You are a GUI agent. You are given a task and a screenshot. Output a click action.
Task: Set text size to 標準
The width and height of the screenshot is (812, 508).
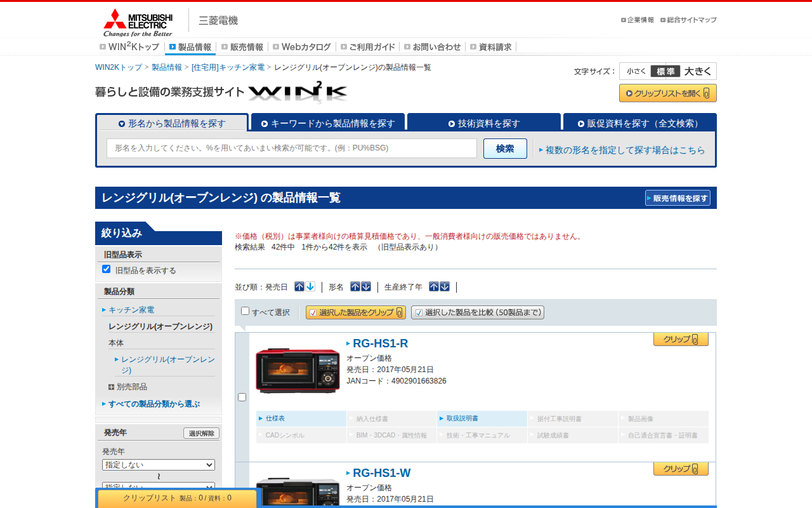pos(665,71)
